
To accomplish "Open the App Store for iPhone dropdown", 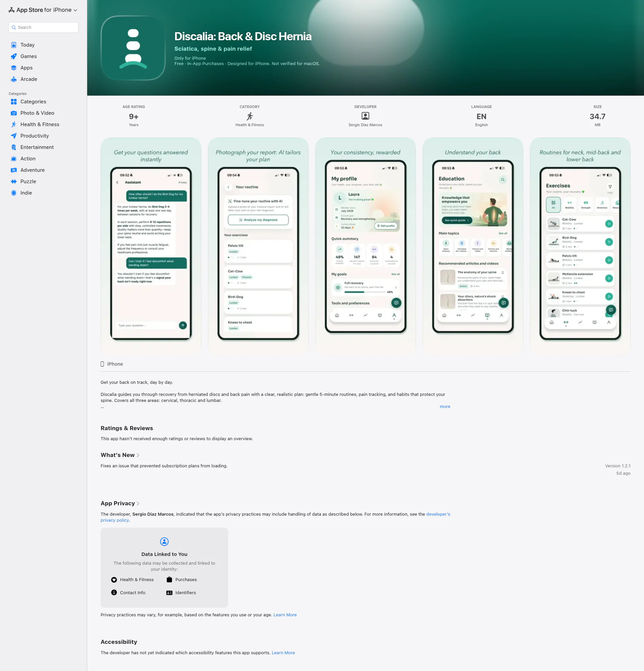I will [43, 10].
